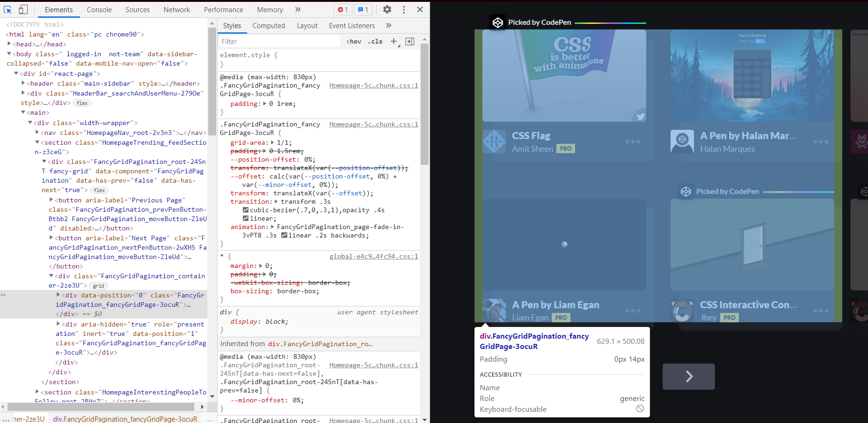Show more DevTools panel tabs
This screenshot has width=868, height=423.
298,9
